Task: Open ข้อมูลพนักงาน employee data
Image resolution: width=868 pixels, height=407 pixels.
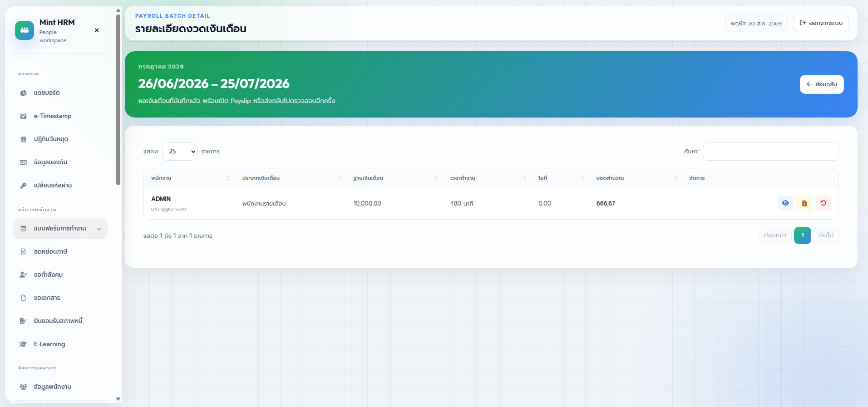Action: (x=60, y=387)
